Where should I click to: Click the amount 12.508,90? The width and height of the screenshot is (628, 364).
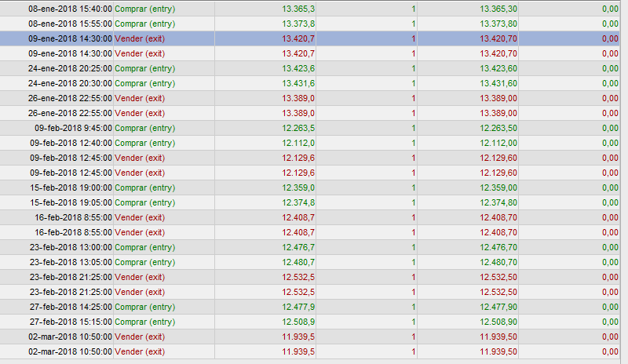point(498,322)
